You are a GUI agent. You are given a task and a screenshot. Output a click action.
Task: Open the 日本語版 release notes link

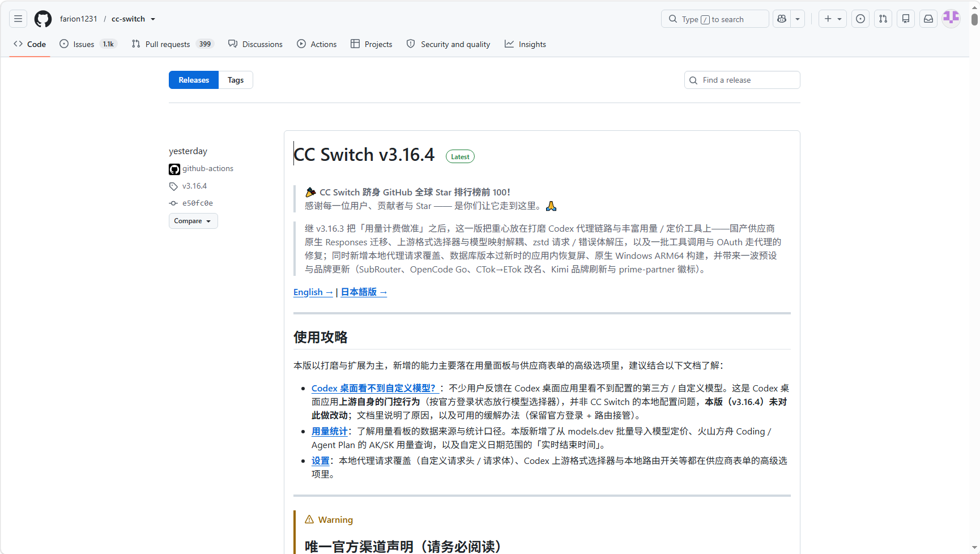364,292
